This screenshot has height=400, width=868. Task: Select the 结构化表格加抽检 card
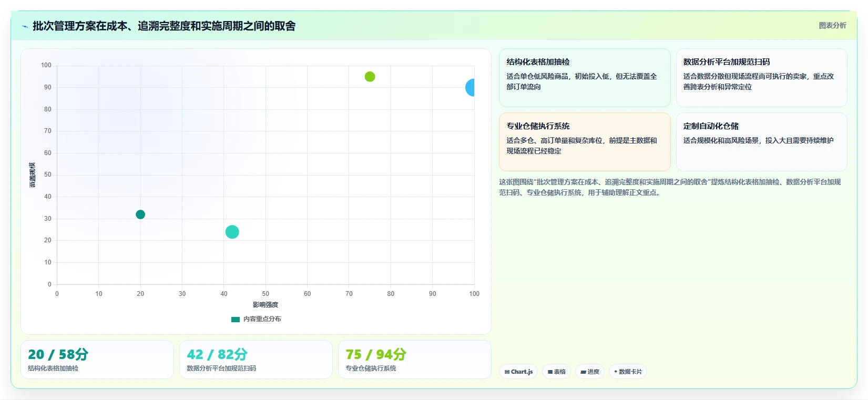point(585,78)
